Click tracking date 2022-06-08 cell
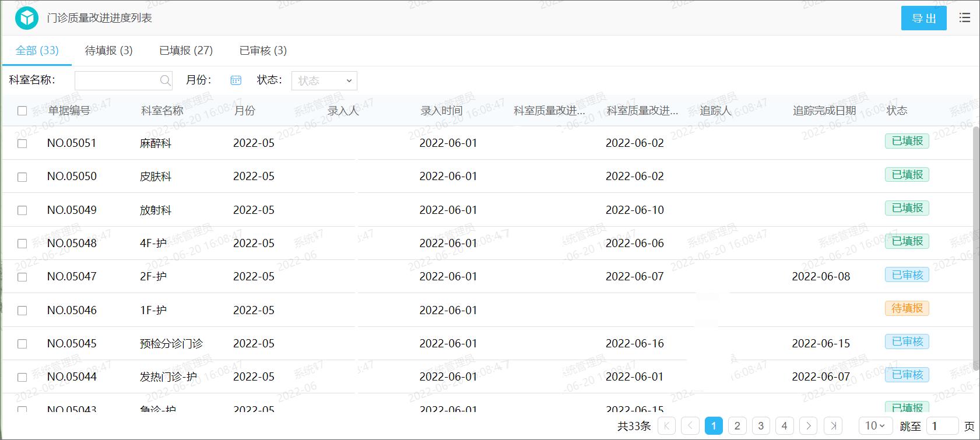Viewport: 980px width, 440px height. [x=821, y=277]
